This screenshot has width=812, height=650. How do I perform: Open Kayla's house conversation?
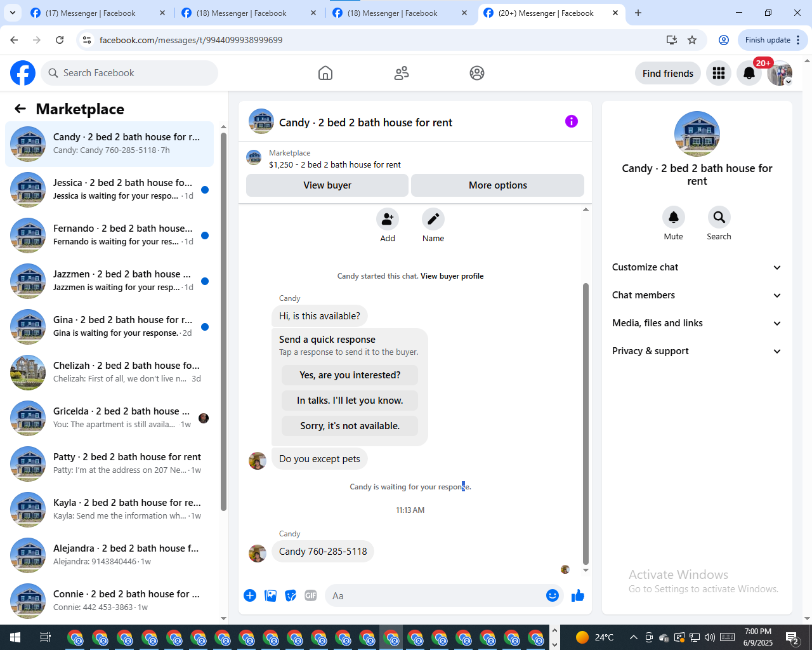click(110, 510)
